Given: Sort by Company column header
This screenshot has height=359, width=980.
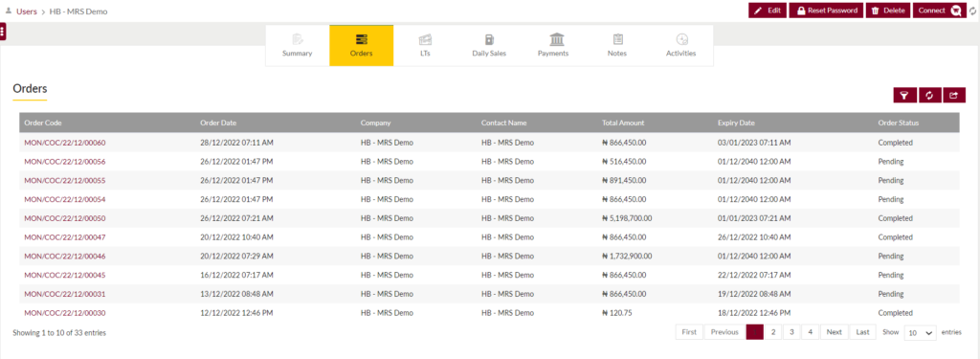Looking at the screenshot, I should coord(375,123).
